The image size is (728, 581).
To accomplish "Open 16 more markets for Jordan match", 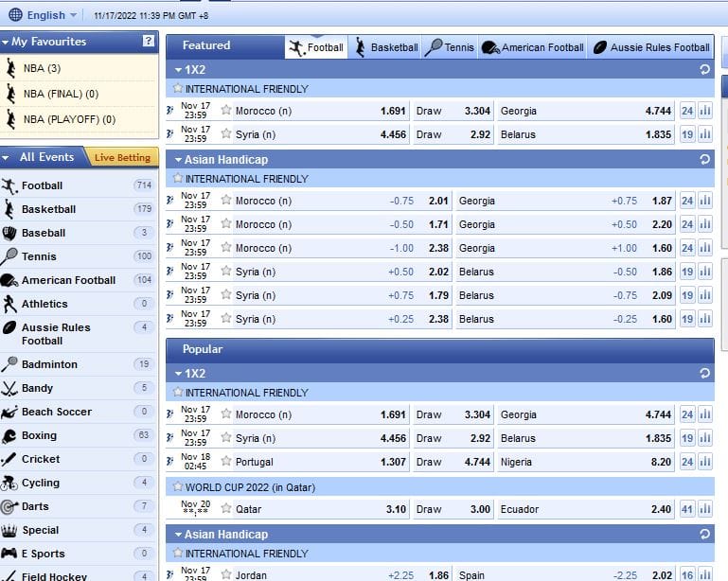I will click(x=687, y=575).
